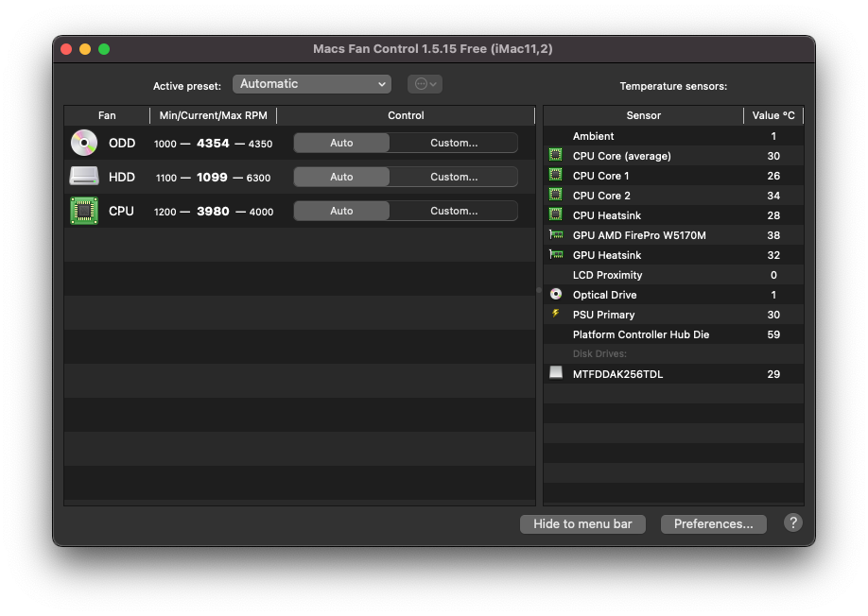
Task: Set HDD fan to Custom...
Action: tap(454, 177)
